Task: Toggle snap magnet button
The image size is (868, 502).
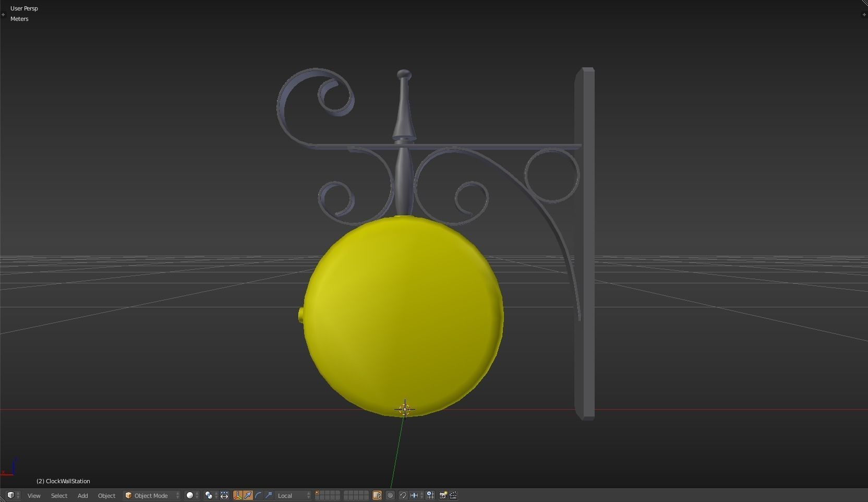Action: coord(403,495)
